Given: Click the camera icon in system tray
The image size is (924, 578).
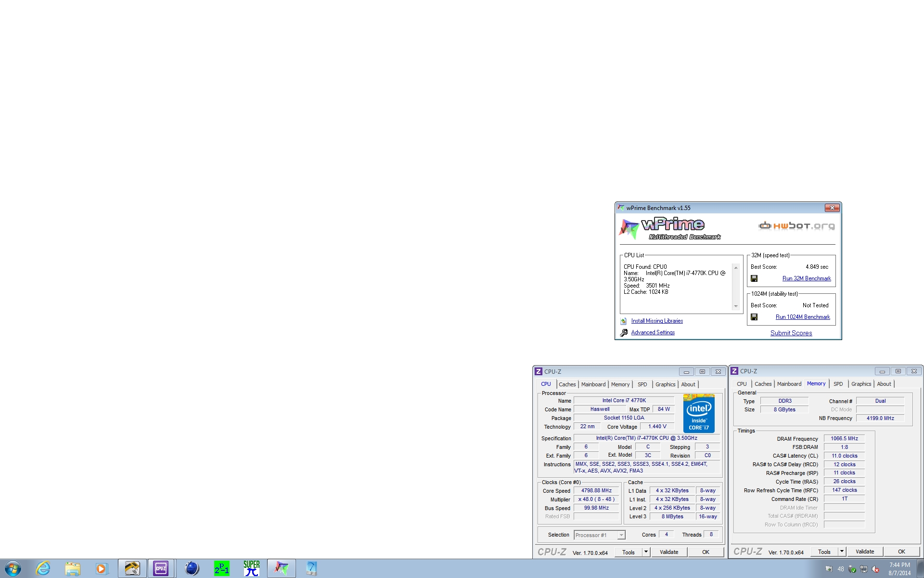Looking at the screenshot, I should point(829,569).
